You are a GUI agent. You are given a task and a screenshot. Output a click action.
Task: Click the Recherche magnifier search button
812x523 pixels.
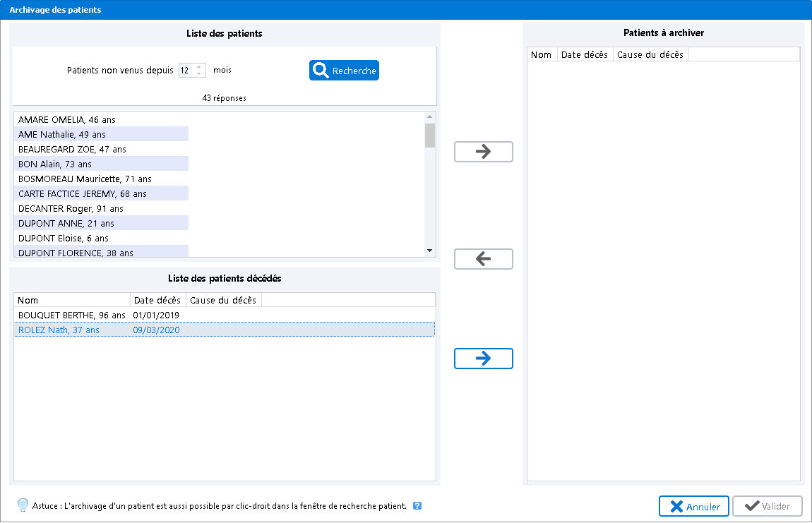[x=344, y=71]
